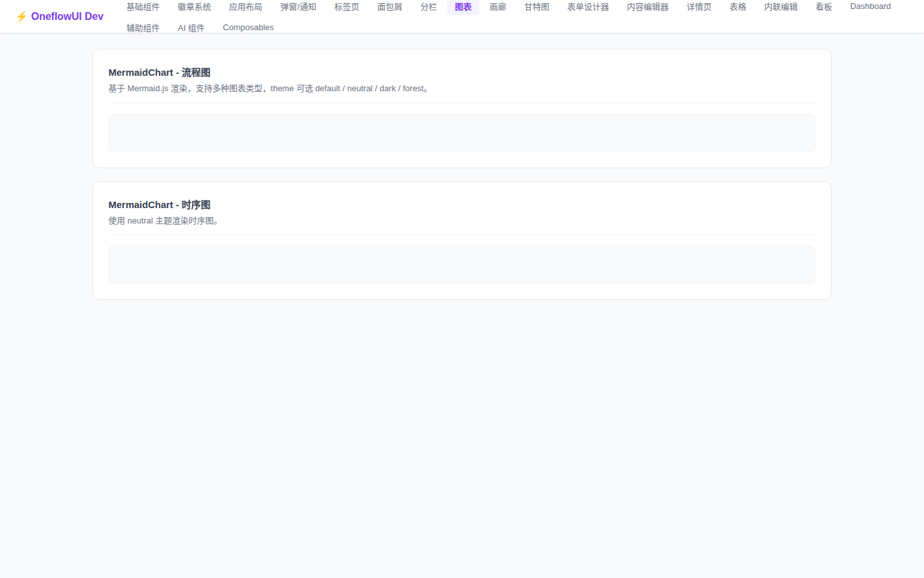Switch to the 看板 page
This screenshot has height=578, width=924.
824,7
